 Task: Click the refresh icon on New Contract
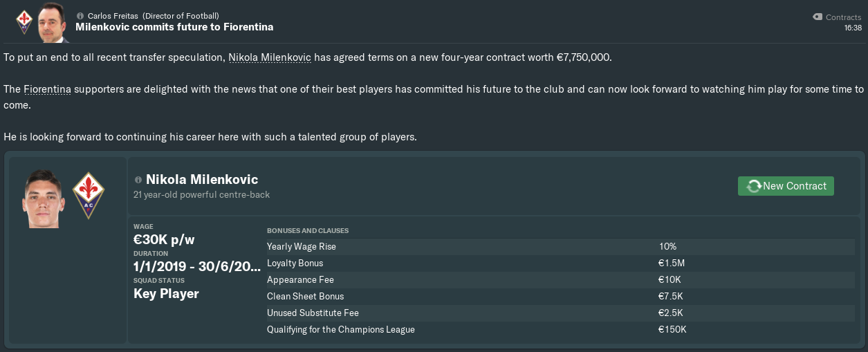click(753, 186)
